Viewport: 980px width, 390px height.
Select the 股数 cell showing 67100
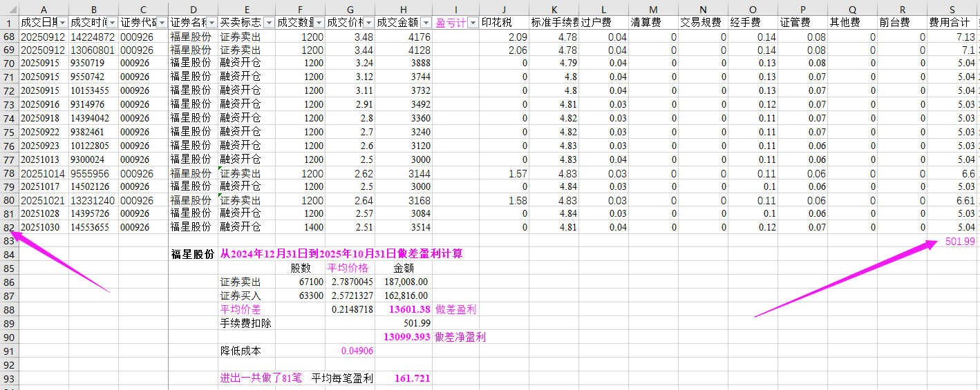pyautogui.click(x=300, y=282)
